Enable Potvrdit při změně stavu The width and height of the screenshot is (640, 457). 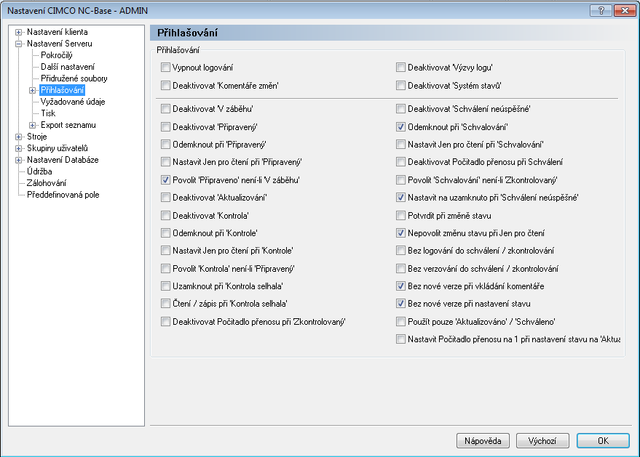point(401,215)
